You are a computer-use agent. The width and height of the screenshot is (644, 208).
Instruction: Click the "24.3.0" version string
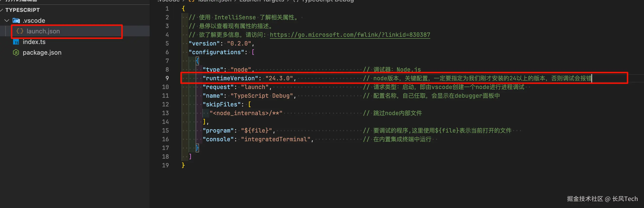(279, 78)
